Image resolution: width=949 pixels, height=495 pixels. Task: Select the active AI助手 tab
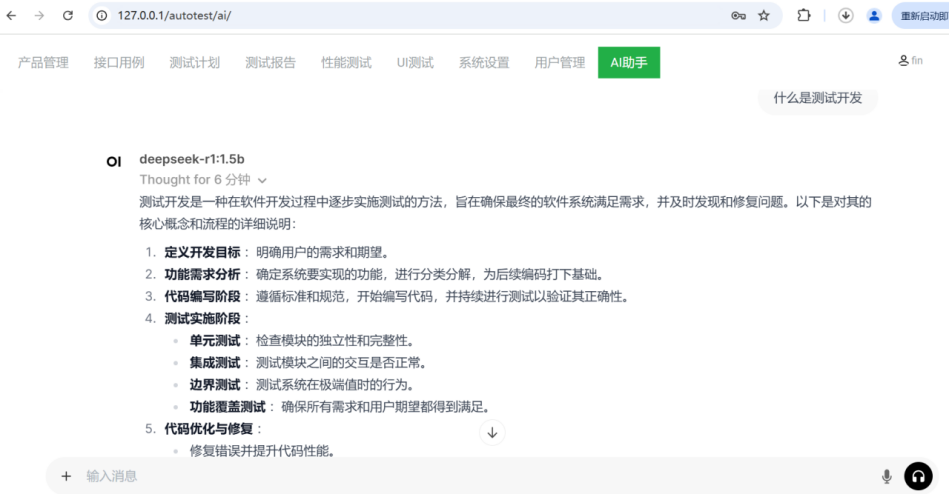pos(629,62)
